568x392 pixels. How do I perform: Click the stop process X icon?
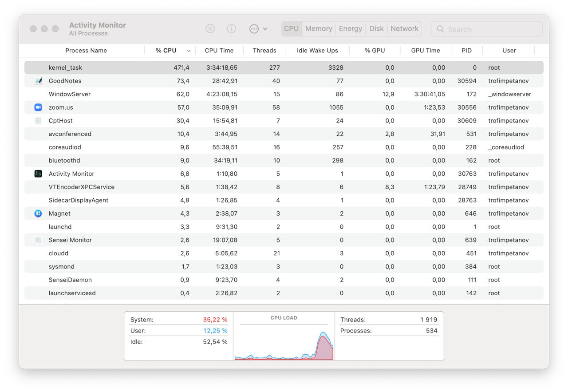pos(210,29)
